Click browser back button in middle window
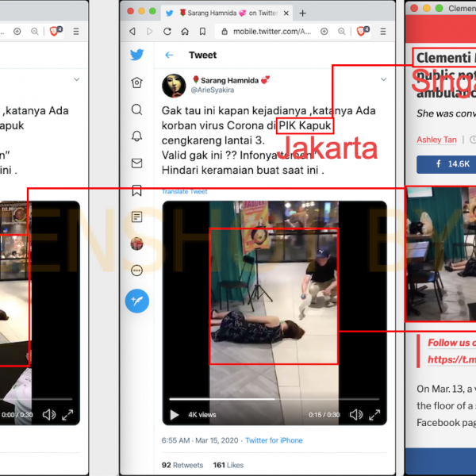 click(x=132, y=31)
